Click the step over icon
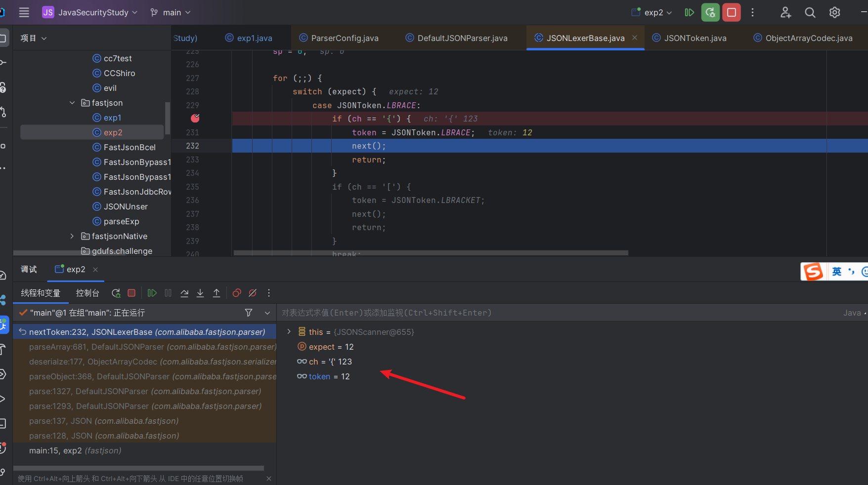 (184, 293)
